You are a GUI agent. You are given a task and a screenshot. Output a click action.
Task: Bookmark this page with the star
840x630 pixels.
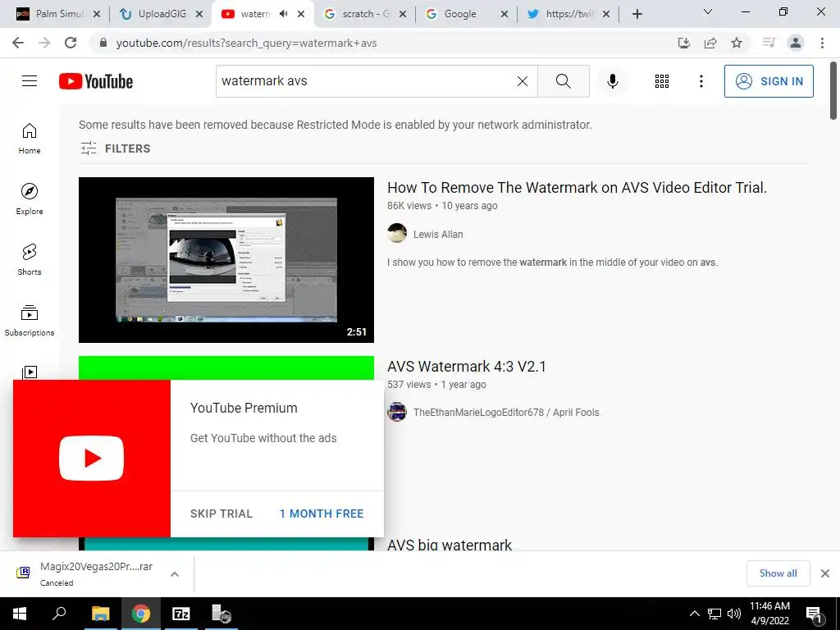pos(737,43)
